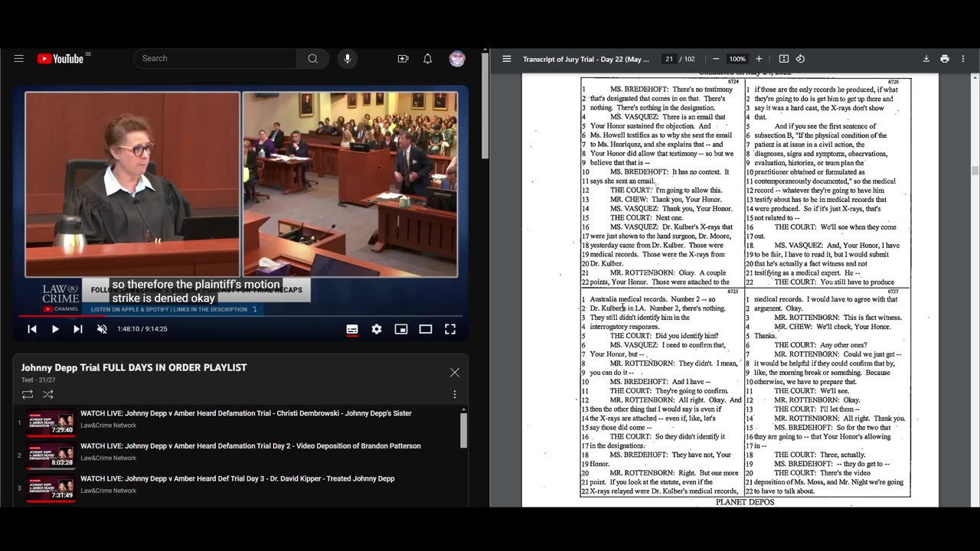The height and width of the screenshot is (551, 980).
Task: Click the YouTube search field
Action: (x=215, y=59)
